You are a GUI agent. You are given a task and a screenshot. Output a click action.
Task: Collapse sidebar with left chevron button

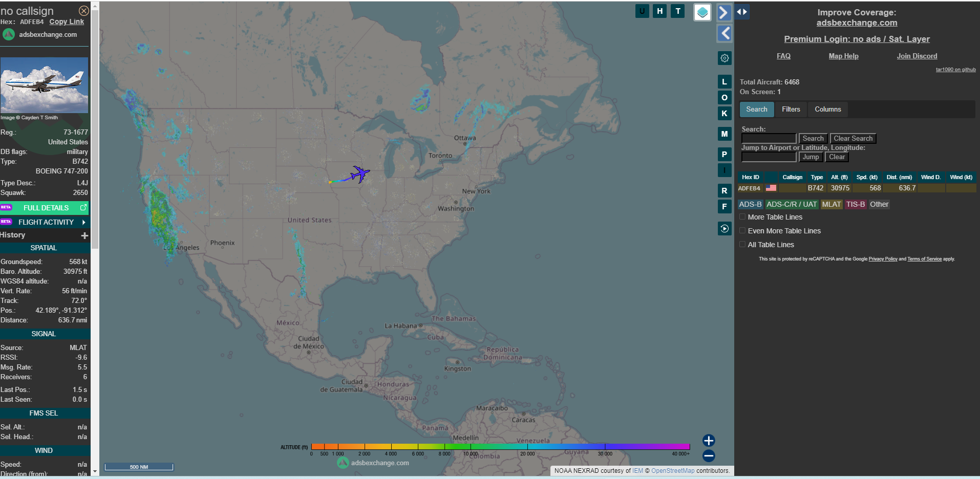click(725, 33)
